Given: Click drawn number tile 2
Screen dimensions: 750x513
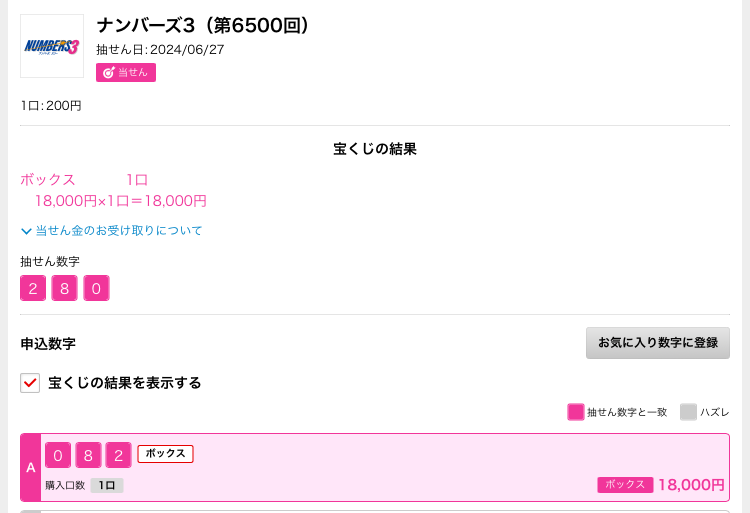Looking at the screenshot, I should 33,288.
